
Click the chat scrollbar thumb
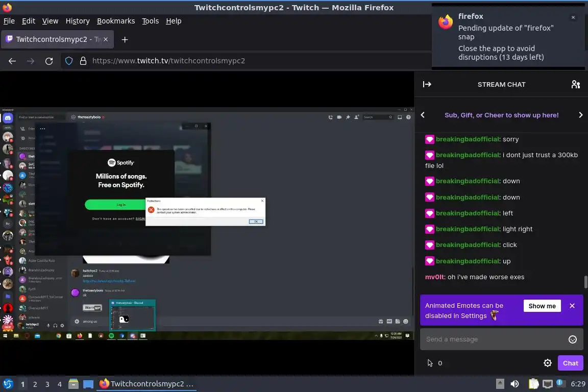585,282
